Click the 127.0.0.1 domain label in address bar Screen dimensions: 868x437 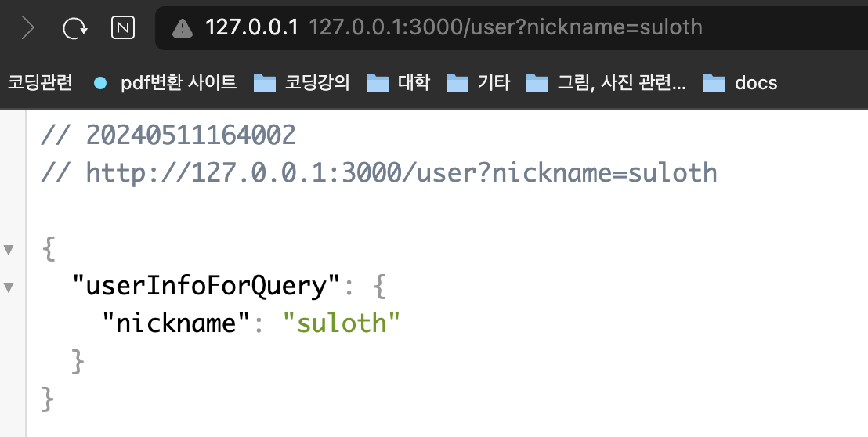pyautogui.click(x=252, y=27)
